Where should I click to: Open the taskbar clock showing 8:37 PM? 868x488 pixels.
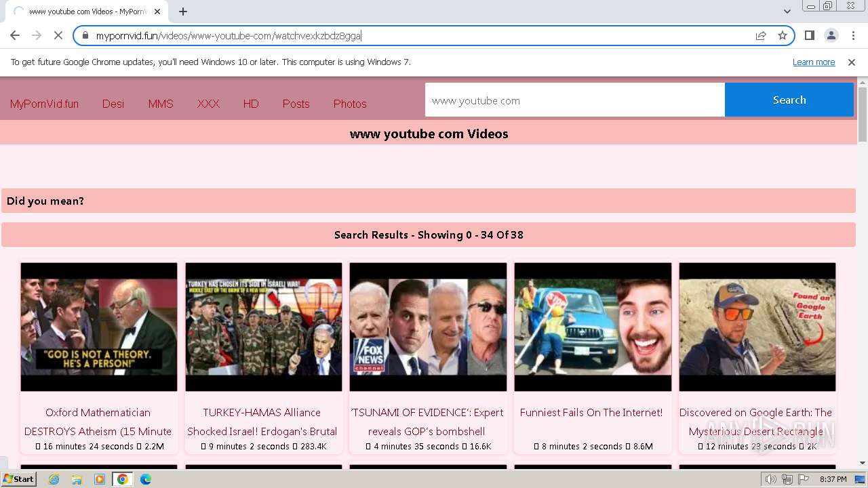tap(833, 479)
